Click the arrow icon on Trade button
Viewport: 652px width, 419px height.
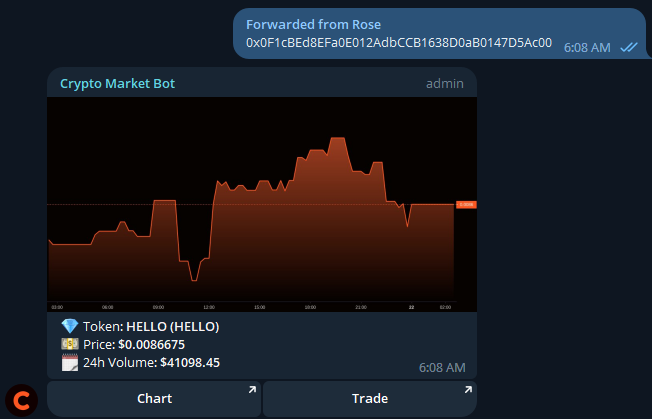click(x=468, y=389)
